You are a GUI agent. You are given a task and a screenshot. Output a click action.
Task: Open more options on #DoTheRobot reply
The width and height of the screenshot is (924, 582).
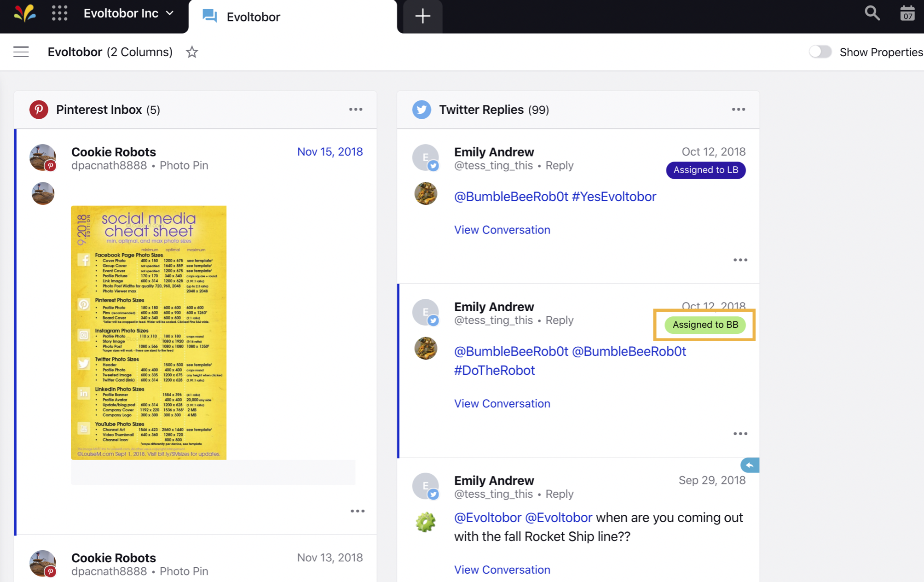click(x=740, y=434)
